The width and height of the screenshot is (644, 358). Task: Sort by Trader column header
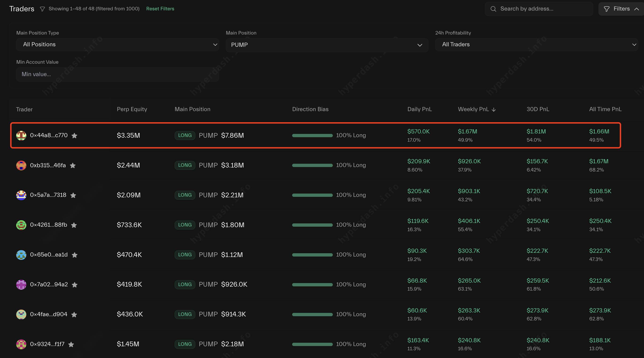tap(24, 109)
